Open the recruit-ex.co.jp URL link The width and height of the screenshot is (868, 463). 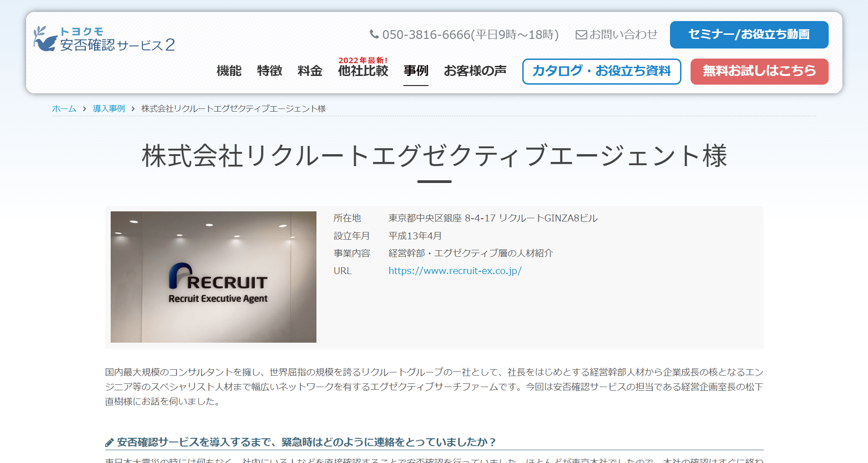[455, 271]
